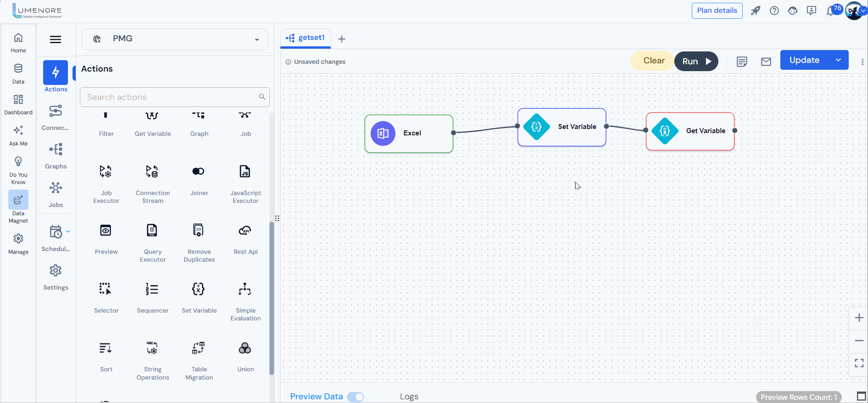Toggle the hamburger menu to collapse the sidebar

click(56, 39)
